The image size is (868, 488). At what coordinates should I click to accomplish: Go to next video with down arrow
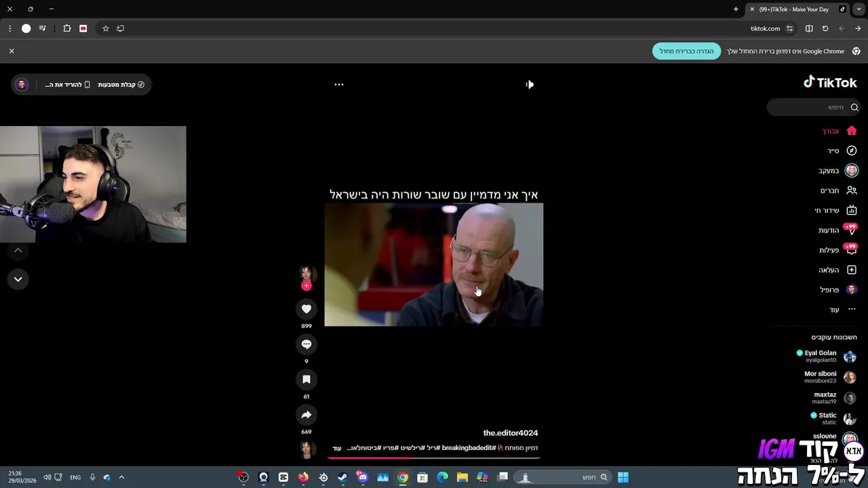18,279
